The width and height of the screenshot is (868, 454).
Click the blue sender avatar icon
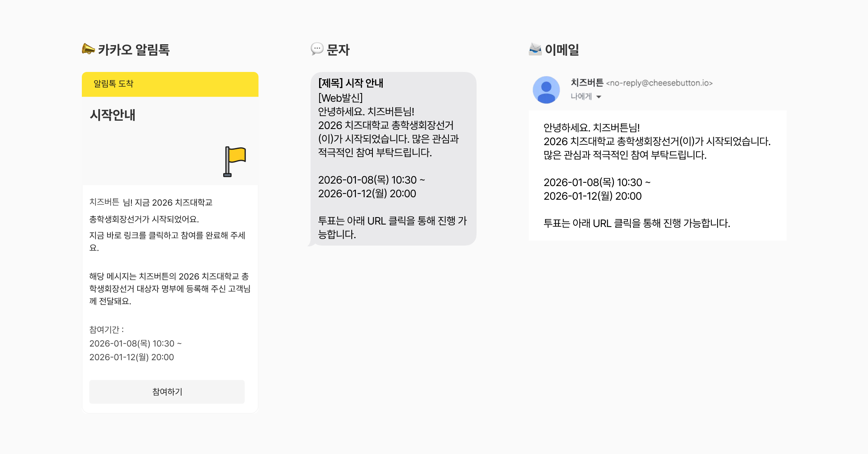546,90
